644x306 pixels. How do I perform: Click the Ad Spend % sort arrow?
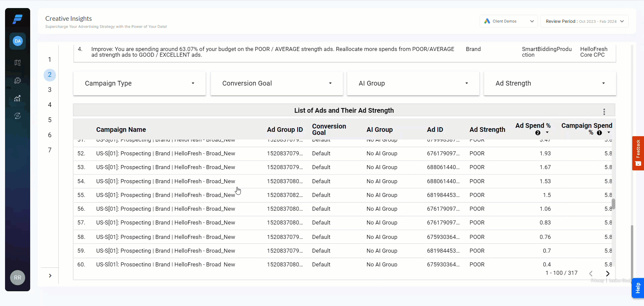pos(547,133)
